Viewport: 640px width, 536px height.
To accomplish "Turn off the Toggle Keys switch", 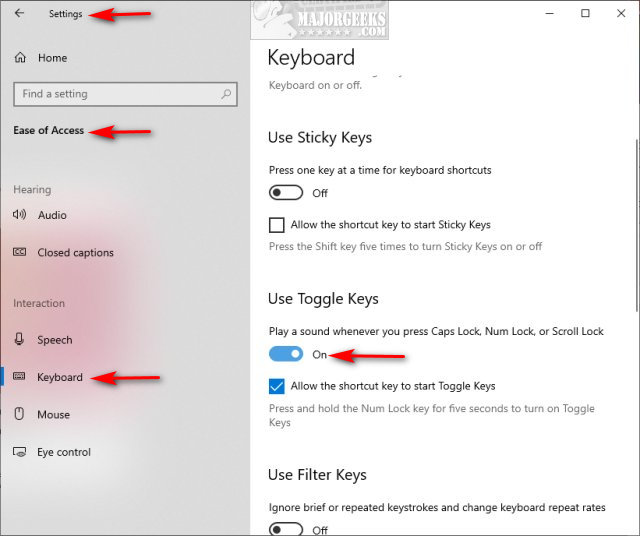I will (286, 354).
